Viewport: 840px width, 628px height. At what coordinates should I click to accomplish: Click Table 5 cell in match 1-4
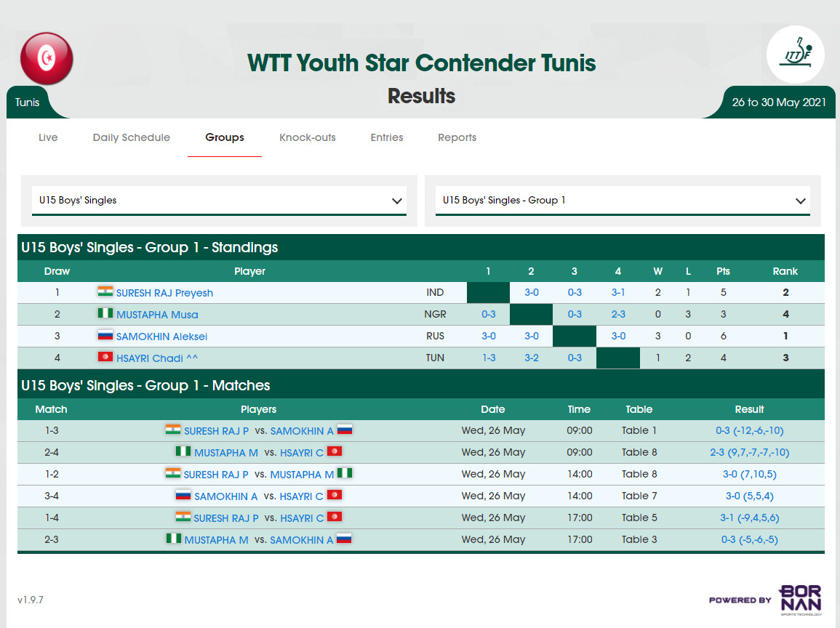[x=639, y=518]
